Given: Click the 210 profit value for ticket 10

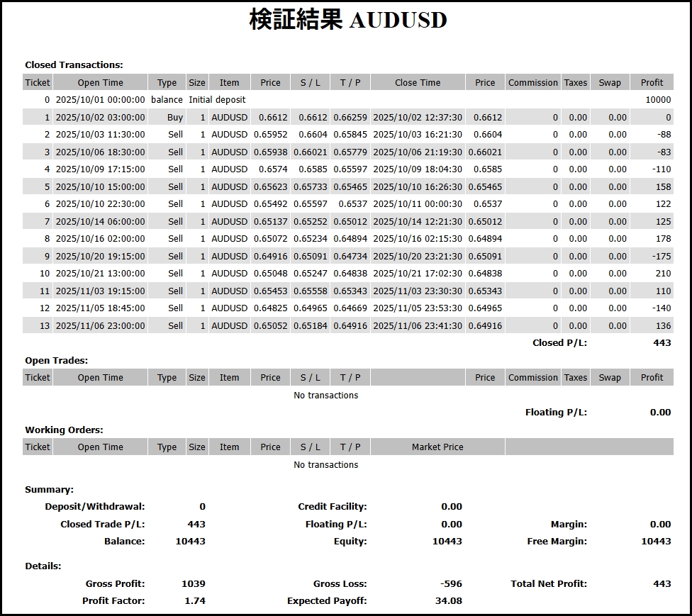Looking at the screenshot, I should click(663, 273).
